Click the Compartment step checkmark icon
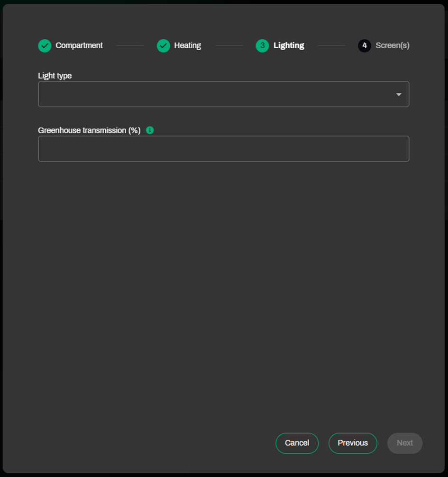 coord(45,45)
